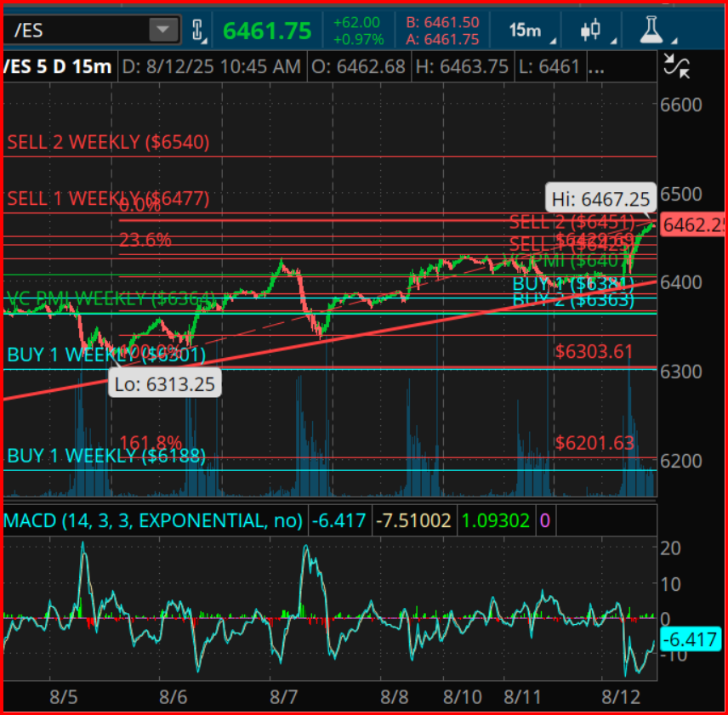This screenshot has width=728, height=715.
Task: Select the $6201.63 Fibonacci price label
Action: coord(594,443)
